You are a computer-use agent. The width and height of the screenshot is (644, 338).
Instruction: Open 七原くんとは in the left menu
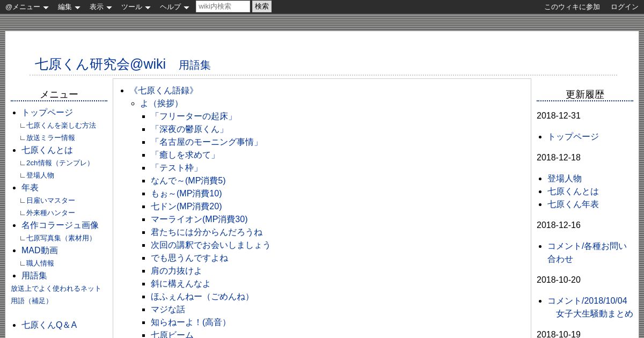(x=47, y=150)
